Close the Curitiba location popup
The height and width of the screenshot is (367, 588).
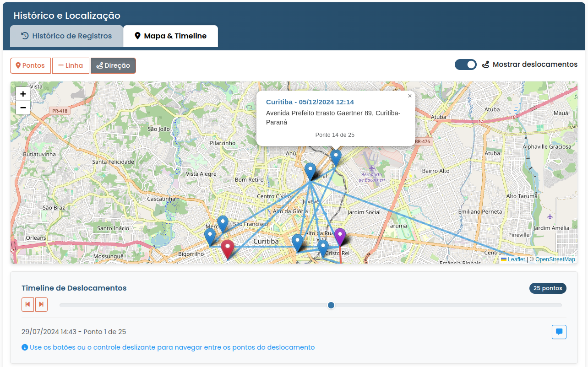point(409,96)
